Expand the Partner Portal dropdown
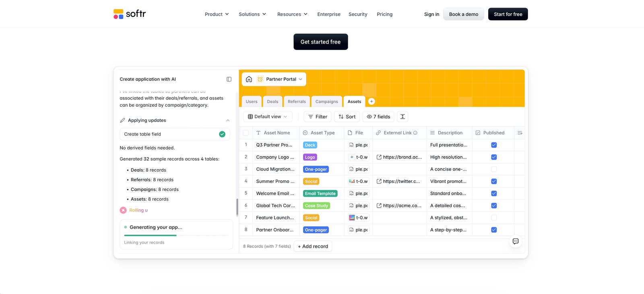 (300, 79)
